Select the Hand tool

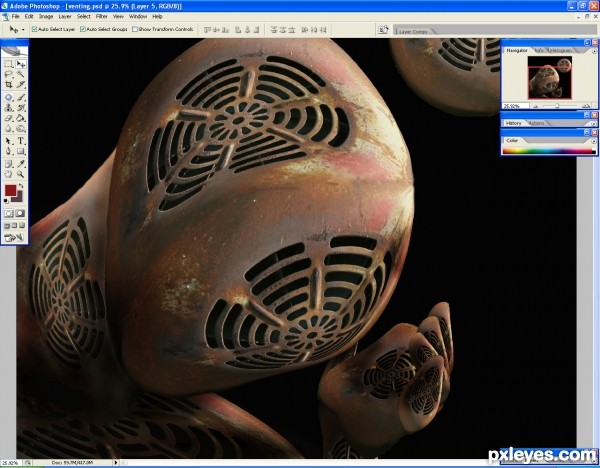(x=8, y=174)
